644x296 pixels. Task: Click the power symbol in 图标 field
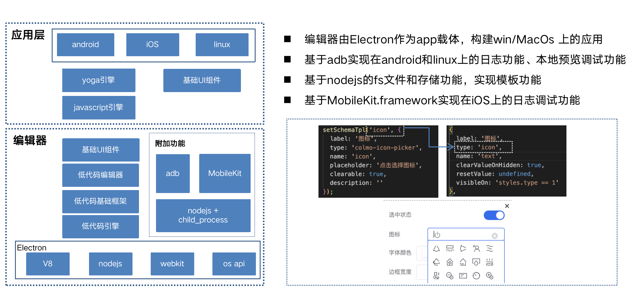(x=437, y=235)
